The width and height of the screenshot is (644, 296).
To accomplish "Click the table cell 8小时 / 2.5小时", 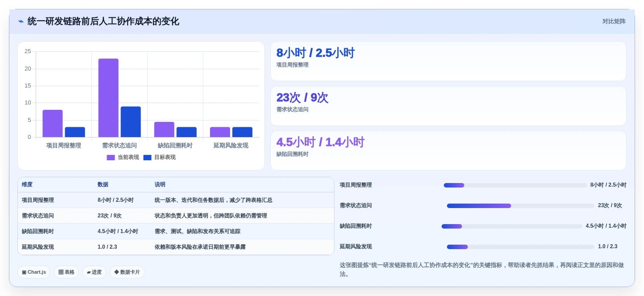I will point(116,200).
